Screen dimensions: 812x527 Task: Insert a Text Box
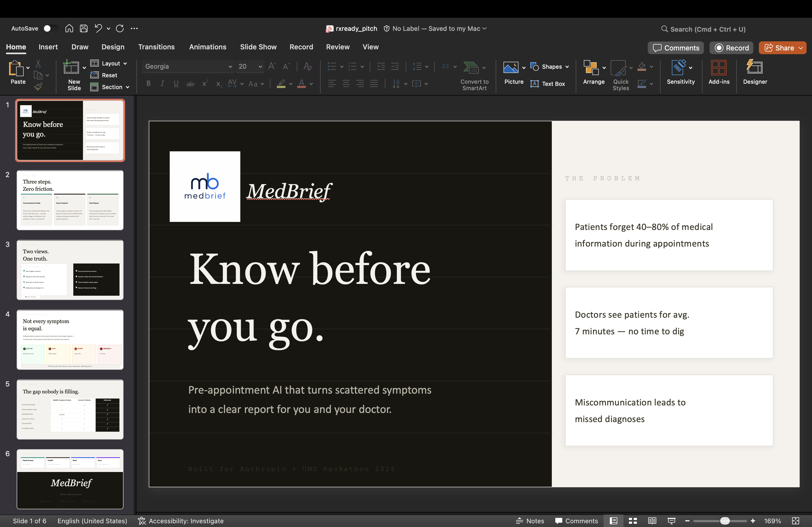tap(548, 84)
